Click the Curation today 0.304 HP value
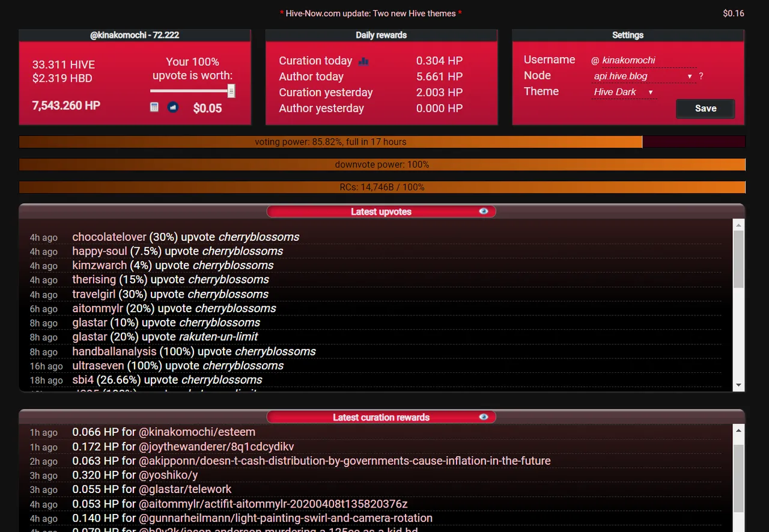The width and height of the screenshot is (769, 532). click(439, 61)
